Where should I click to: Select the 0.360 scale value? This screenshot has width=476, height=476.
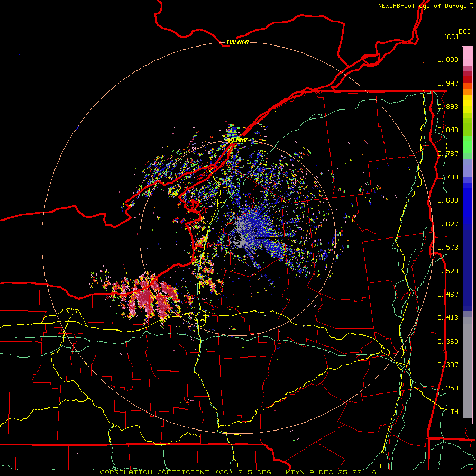(x=448, y=342)
